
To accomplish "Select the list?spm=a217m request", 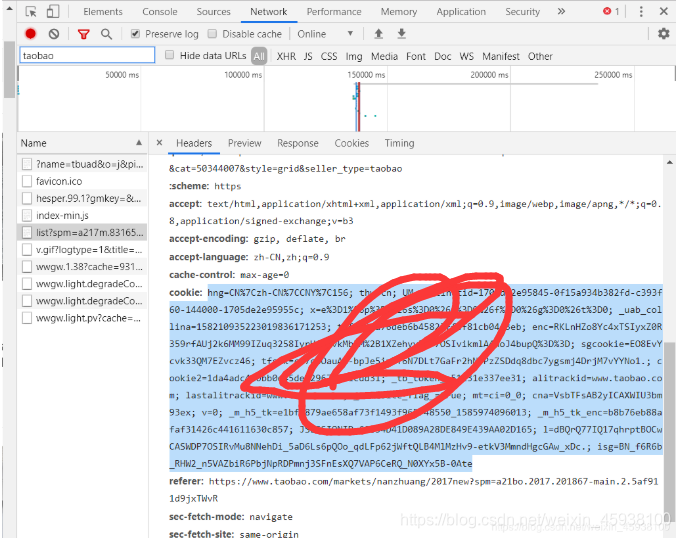I will tap(82, 232).
